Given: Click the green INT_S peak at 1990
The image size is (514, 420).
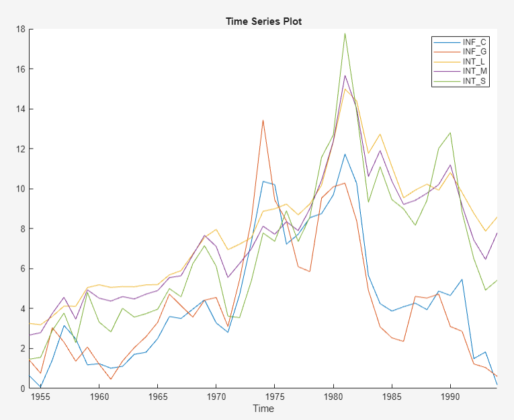Looking at the screenshot, I should pos(450,133).
